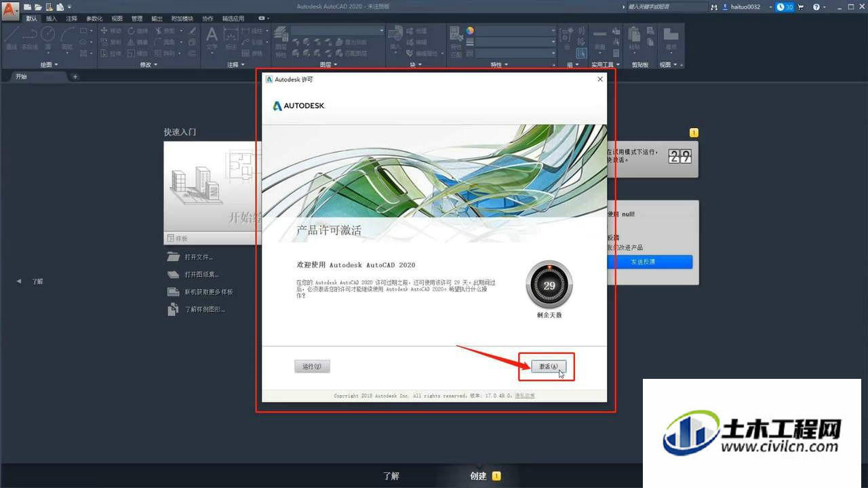Image resolution: width=868 pixels, height=488 pixels.
Task: Select the Line (直线) draw tool
Action: pyautogui.click(x=11, y=38)
